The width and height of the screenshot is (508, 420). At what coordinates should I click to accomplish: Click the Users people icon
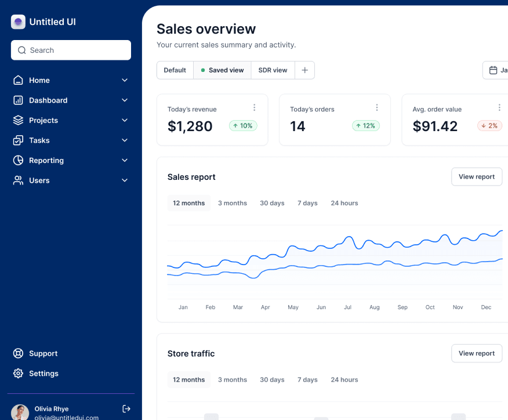(x=18, y=180)
